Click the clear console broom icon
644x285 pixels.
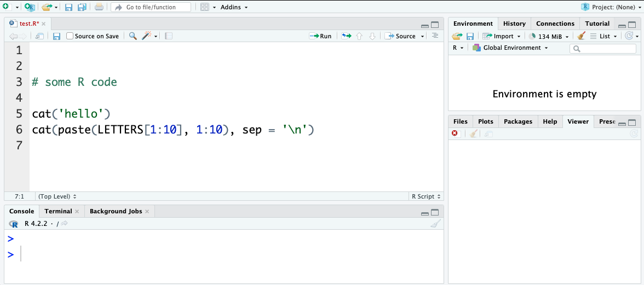pyautogui.click(x=435, y=223)
